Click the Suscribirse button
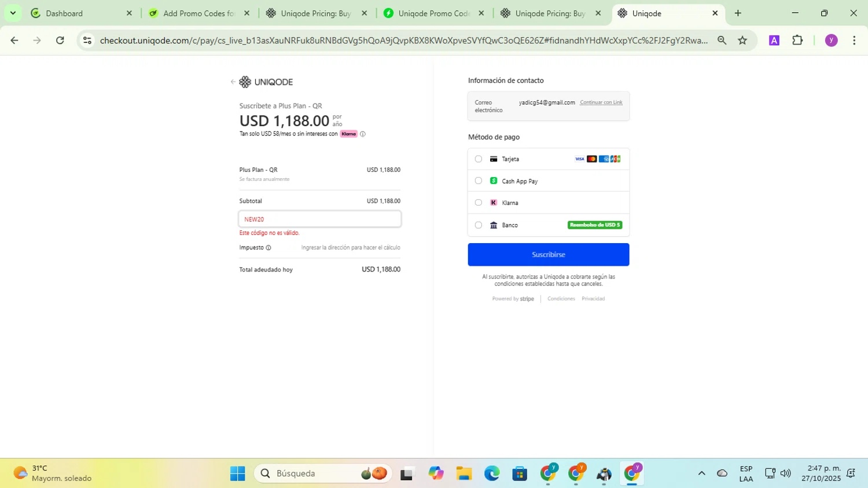 click(x=548, y=255)
